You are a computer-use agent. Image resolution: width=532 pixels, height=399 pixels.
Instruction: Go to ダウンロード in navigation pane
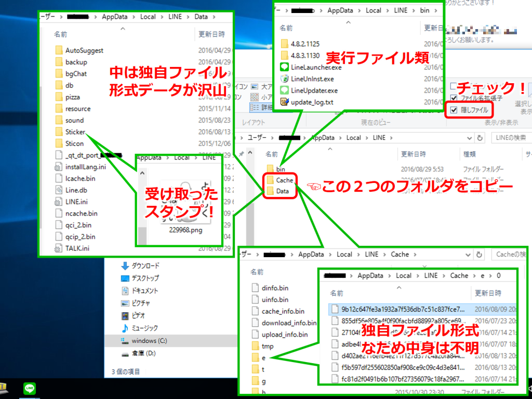pos(140,265)
